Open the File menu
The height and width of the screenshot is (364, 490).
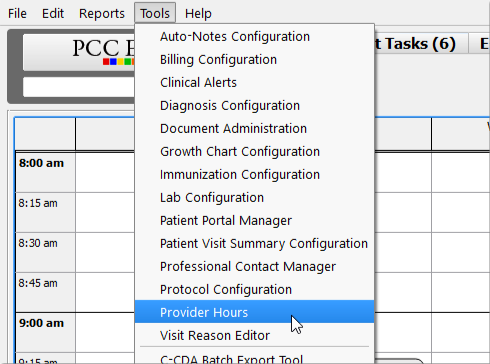[17, 14]
